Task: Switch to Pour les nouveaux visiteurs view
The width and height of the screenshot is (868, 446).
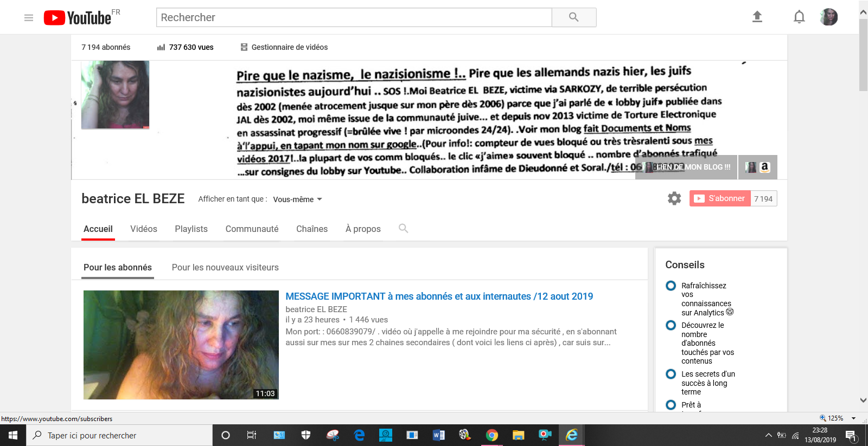Action: tap(225, 268)
